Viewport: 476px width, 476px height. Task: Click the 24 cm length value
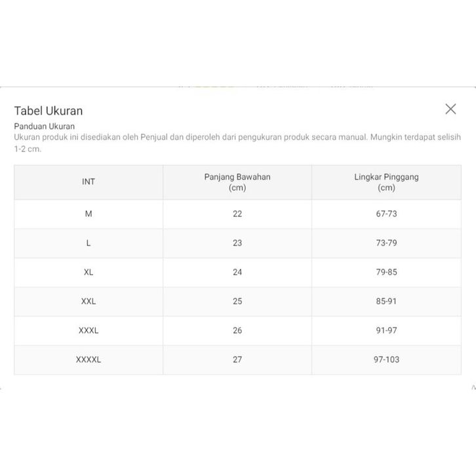tap(237, 272)
